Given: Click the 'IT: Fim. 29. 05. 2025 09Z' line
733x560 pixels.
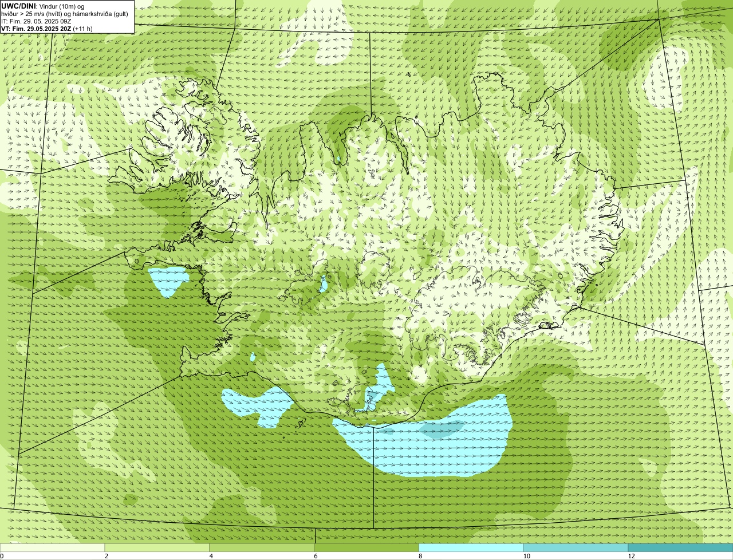Looking at the screenshot, I should [36, 21].
